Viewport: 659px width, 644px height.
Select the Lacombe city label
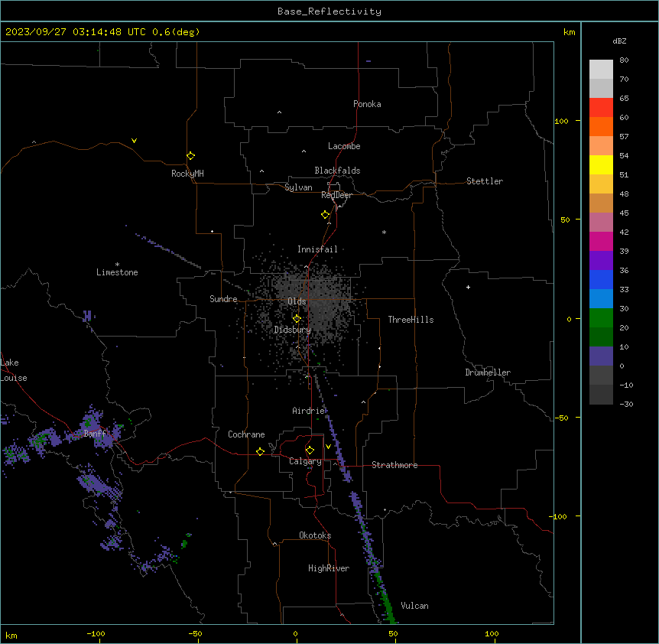coord(344,146)
